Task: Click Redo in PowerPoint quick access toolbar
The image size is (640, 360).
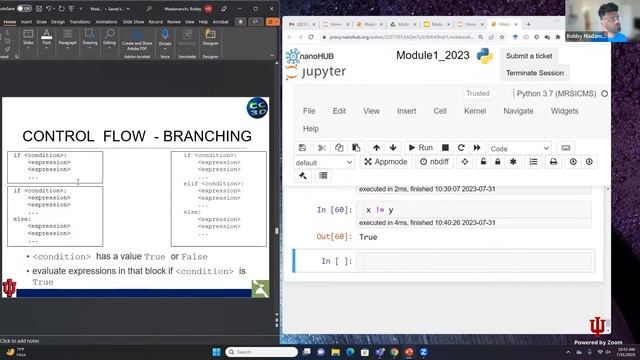Action: tap(62, 9)
